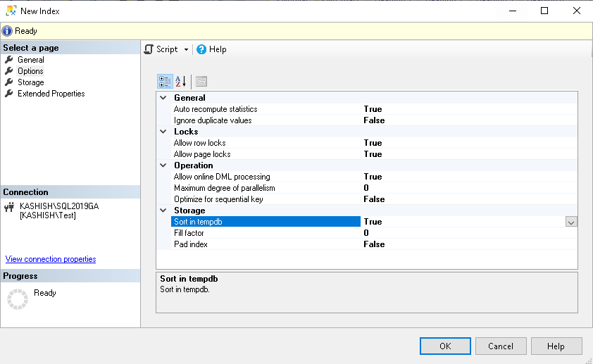Click the Property Pages icon
The height and width of the screenshot is (364, 593).
pyautogui.click(x=201, y=81)
